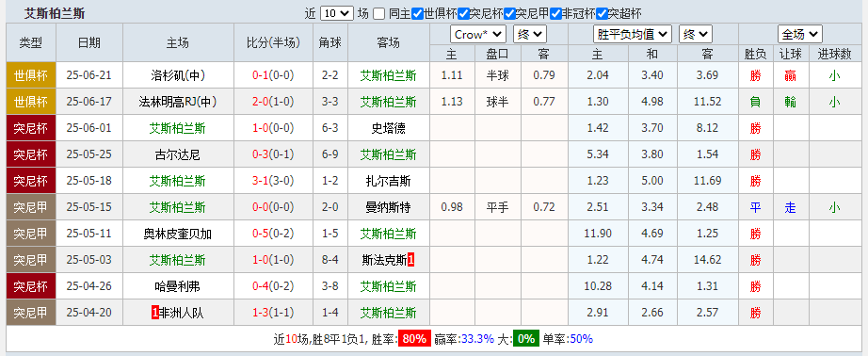Image resolution: width=868 pixels, height=356 pixels.
Task: Toggle the 同主 checkbox
Action: click(378, 14)
